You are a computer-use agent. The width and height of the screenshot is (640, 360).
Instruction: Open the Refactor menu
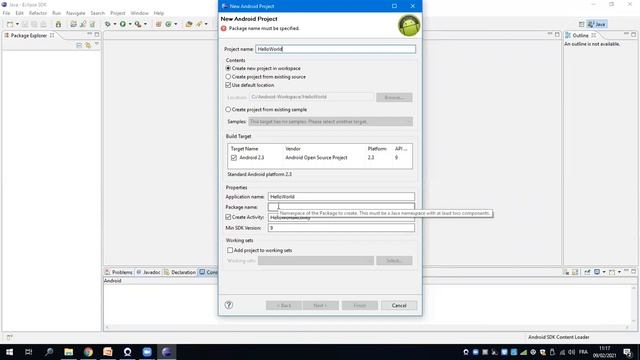point(38,13)
